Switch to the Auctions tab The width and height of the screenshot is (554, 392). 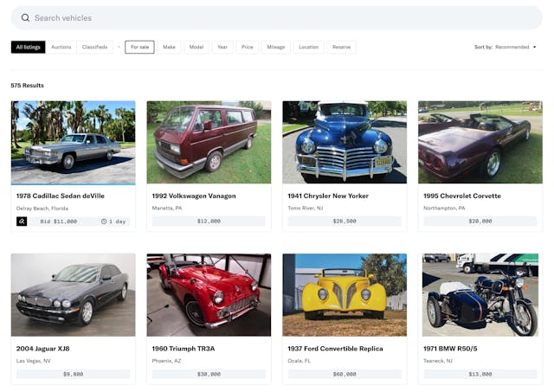tap(61, 47)
